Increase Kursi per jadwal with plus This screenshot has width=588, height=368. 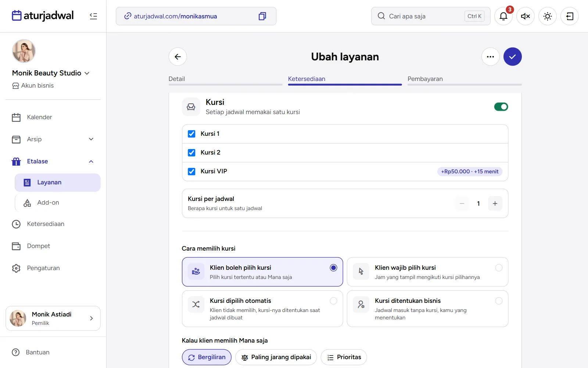coord(495,204)
